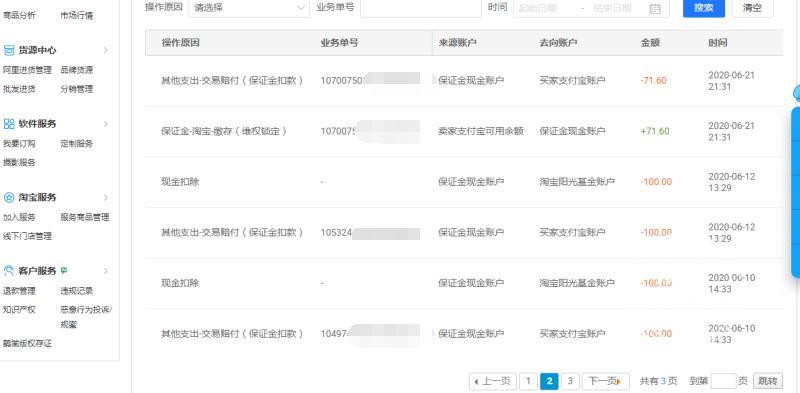Select page 1 in pagination

[529, 381]
